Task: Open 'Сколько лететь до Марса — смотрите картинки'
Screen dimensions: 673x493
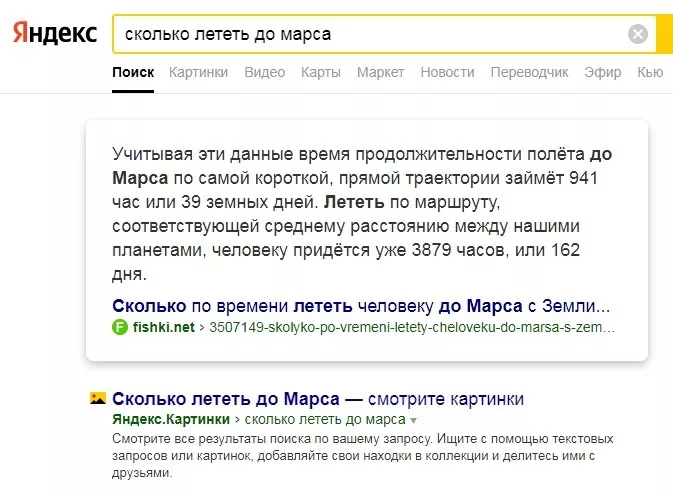Action: click(x=318, y=399)
